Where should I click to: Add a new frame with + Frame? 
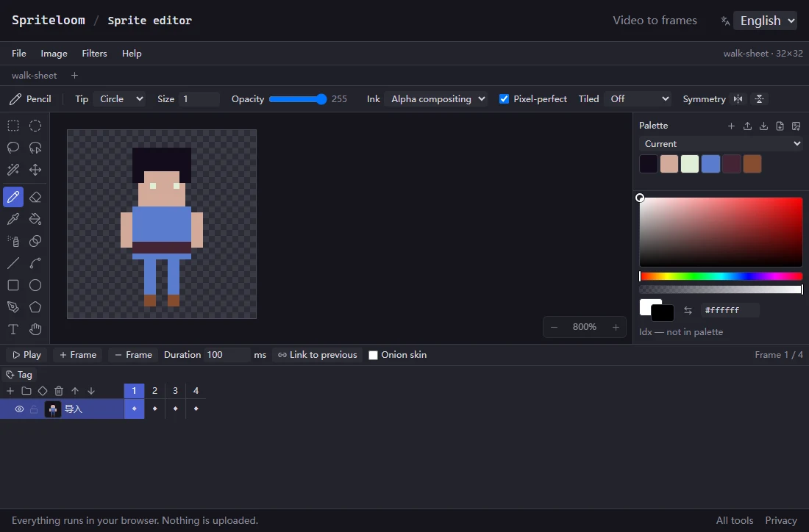click(x=78, y=355)
